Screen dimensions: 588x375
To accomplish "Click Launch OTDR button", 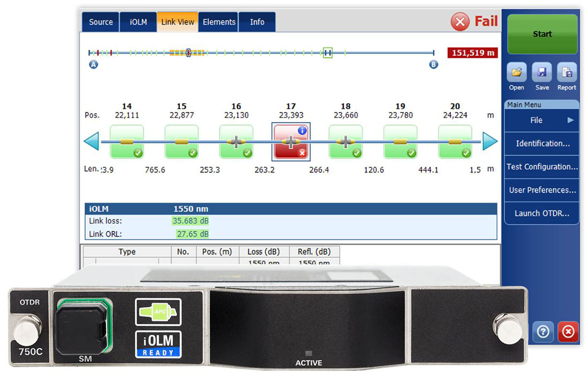I will click(541, 213).
